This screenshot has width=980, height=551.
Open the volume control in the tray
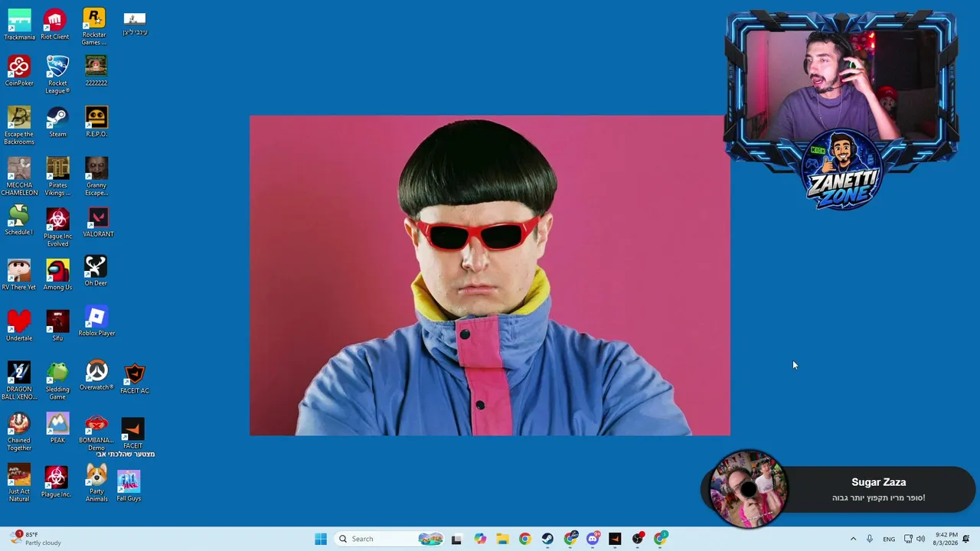(x=920, y=539)
